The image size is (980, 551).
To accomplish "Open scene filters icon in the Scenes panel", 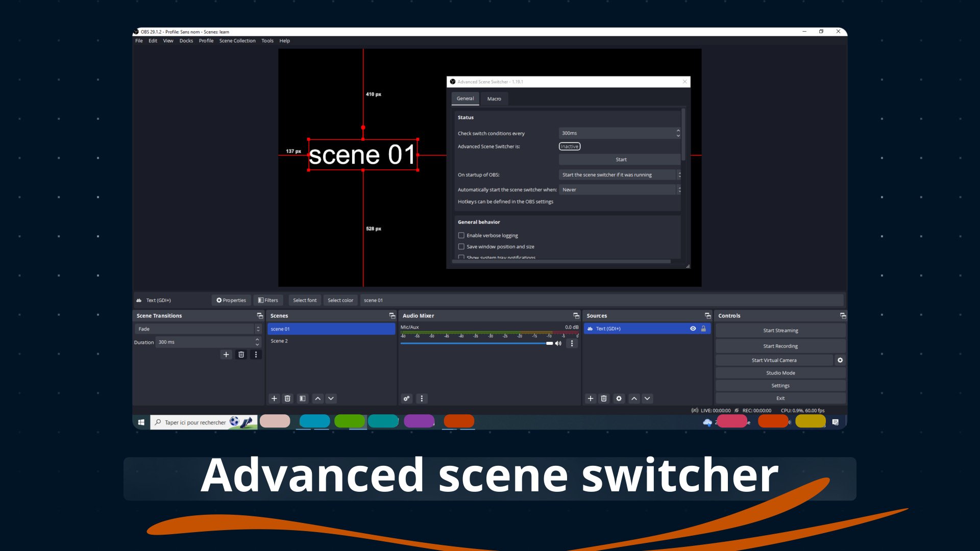I will [x=302, y=398].
